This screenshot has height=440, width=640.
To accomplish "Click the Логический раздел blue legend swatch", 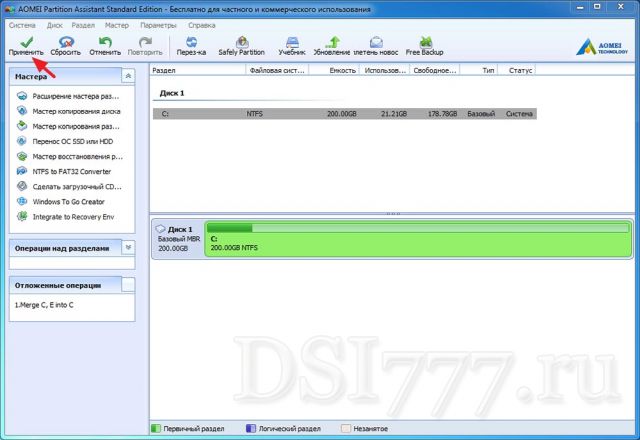I will tap(251, 429).
